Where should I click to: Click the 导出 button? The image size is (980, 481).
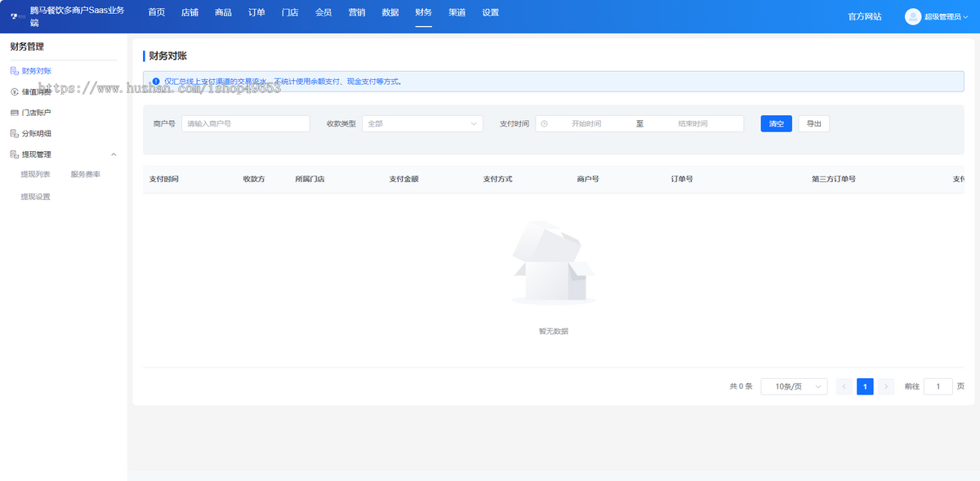(814, 123)
